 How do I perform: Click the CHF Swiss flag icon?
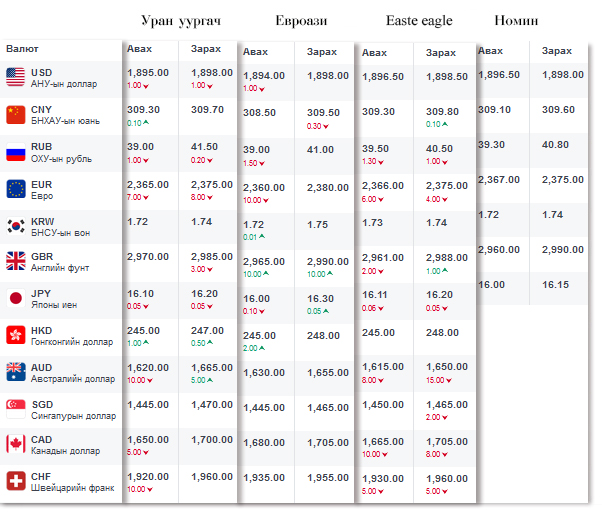coord(15,481)
